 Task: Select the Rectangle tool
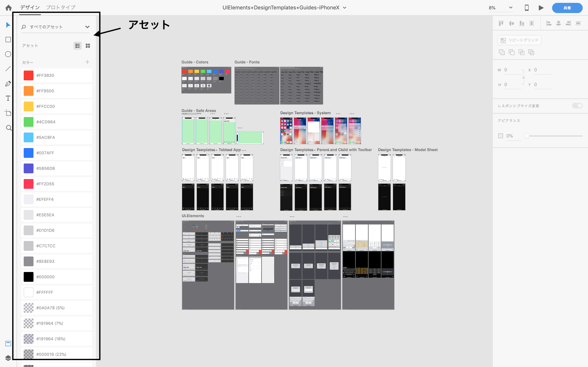click(8, 39)
